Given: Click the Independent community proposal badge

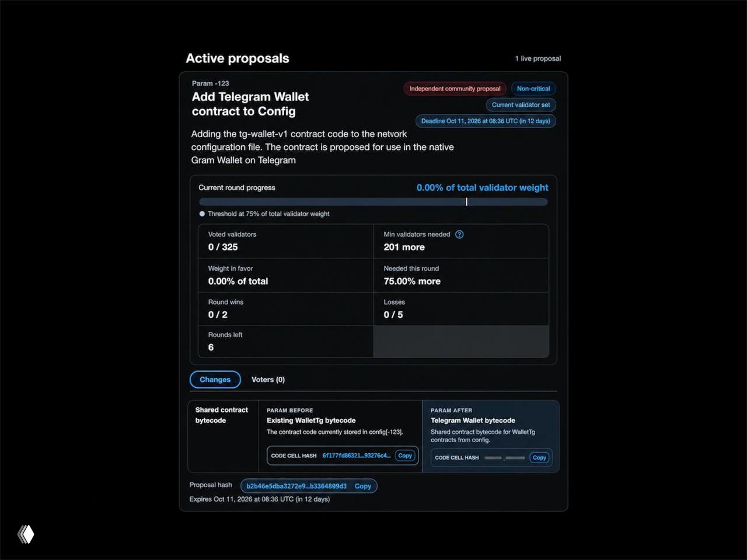Looking at the screenshot, I should [455, 89].
